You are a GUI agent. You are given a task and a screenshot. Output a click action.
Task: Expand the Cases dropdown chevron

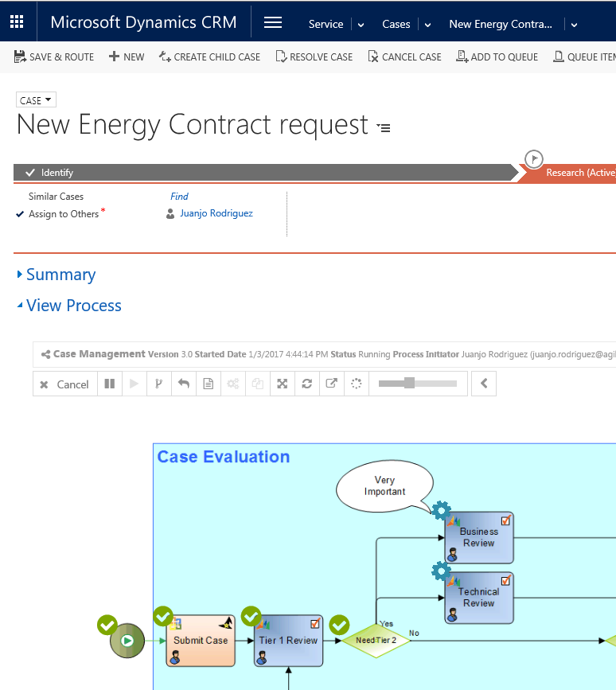pos(427,25)
